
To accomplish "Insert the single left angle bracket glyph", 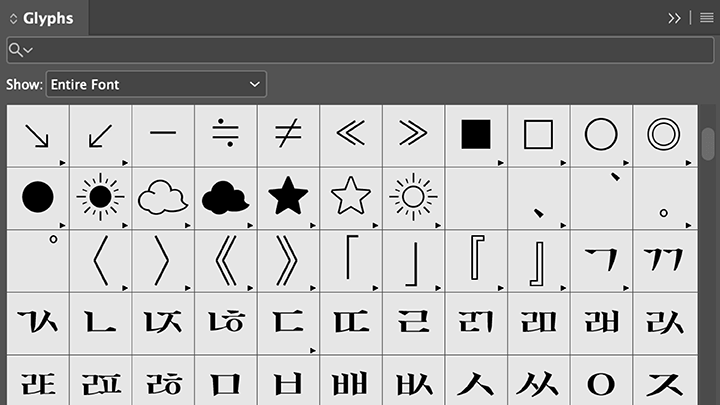I will click(x=101, y=261).
